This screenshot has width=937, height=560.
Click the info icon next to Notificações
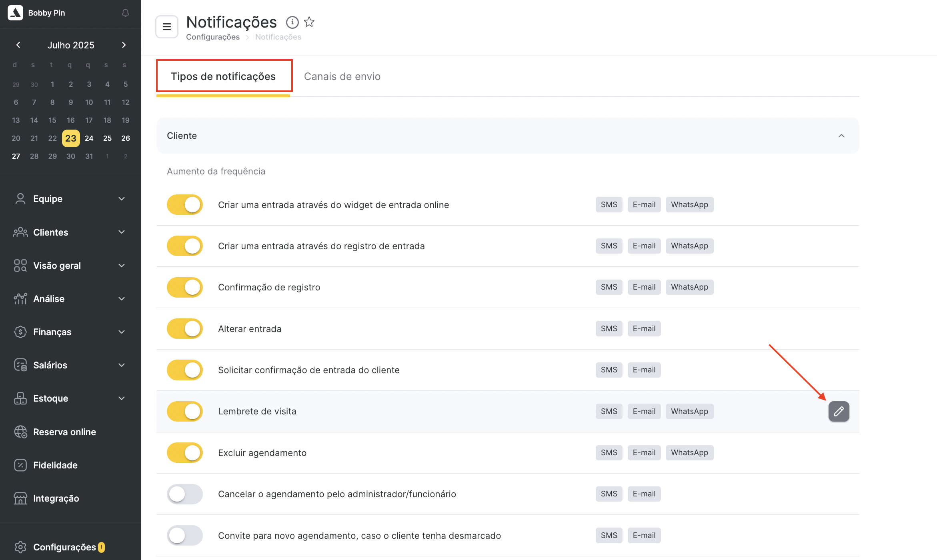coord(292,22)
